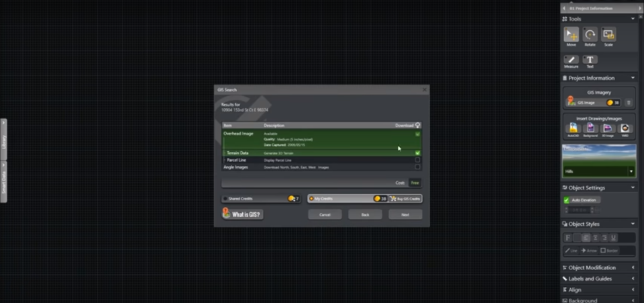644x303 pixels.
Task: Open the Hills background dropdown
Action: pos(631,171)
